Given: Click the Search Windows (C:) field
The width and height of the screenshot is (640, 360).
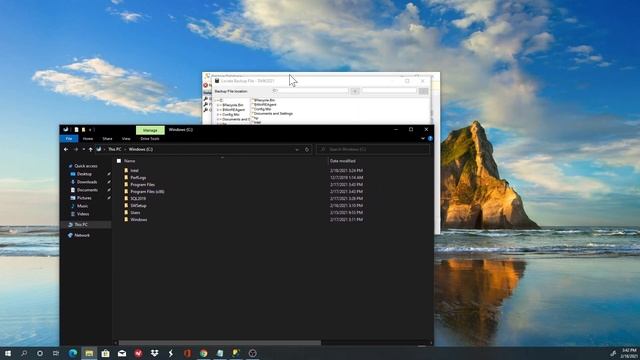Looking at the screenshot, I should [373, 149].
